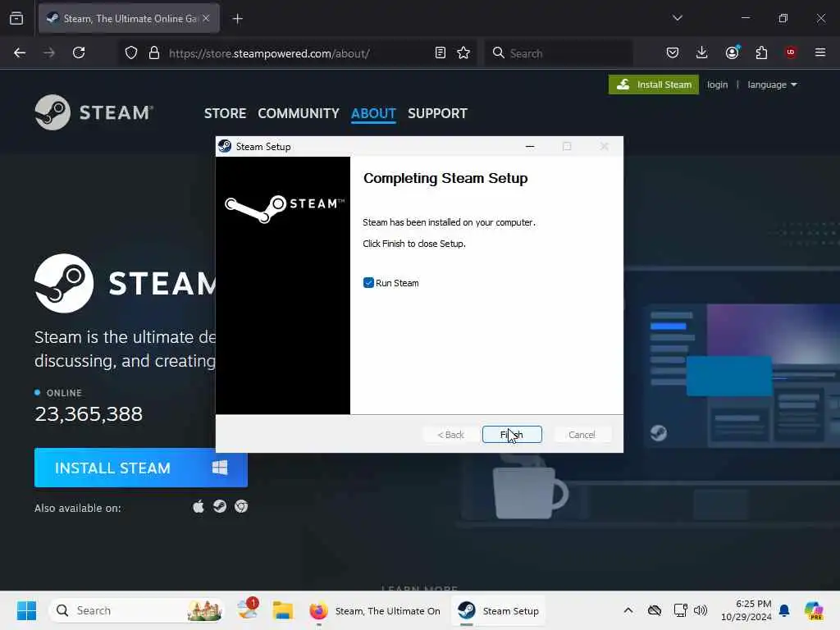Open the Windows Start menu
840x630 pixels.
click(x=26, y=610)
